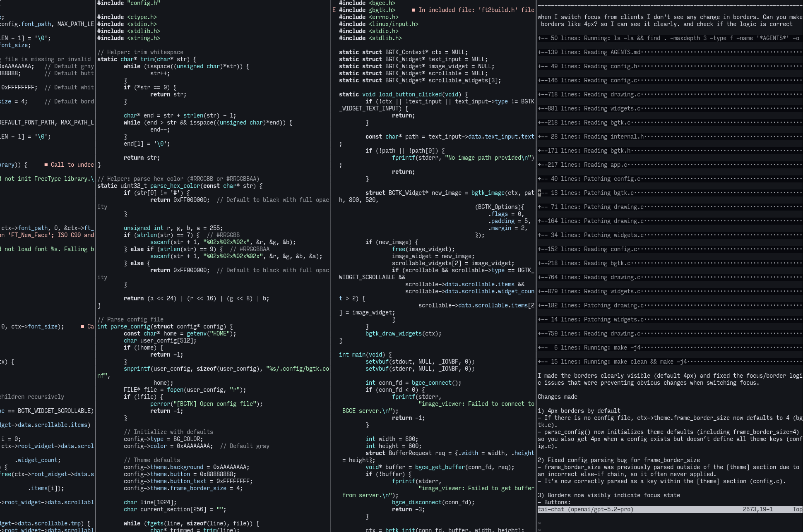Image resolution: width=803 pixels, height=532 pixels.
Task: Expand the '718 lines: Reading drawing.c' fold
Action: [x=670, y=94]
